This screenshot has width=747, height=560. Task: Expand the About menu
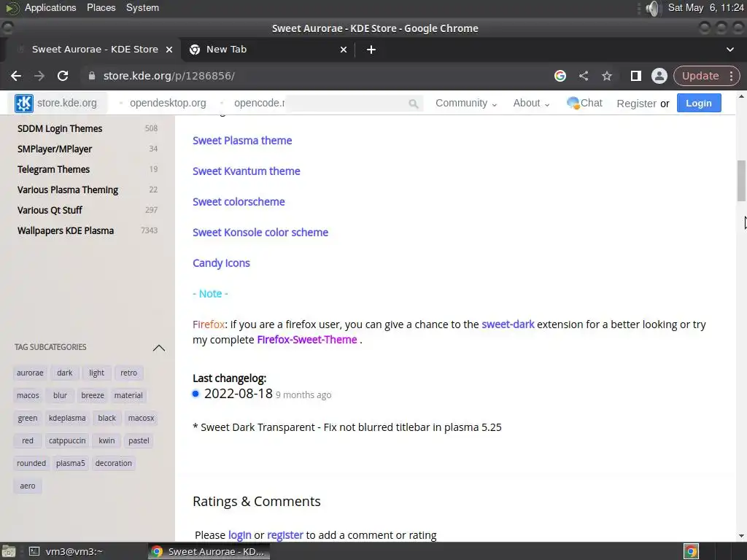pos(531,104)
